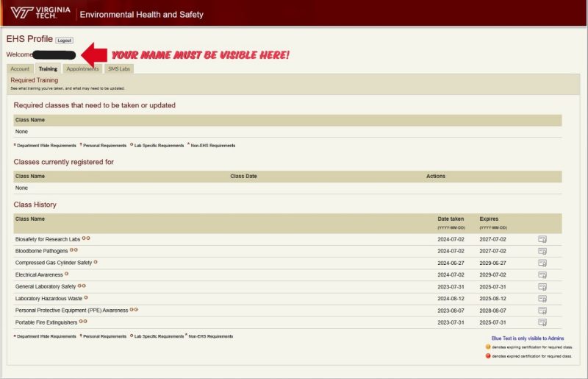Open certificate icon for Bloodborne Pathogens
This screenshot has width=588, height=379.
[x=542, y=251]
